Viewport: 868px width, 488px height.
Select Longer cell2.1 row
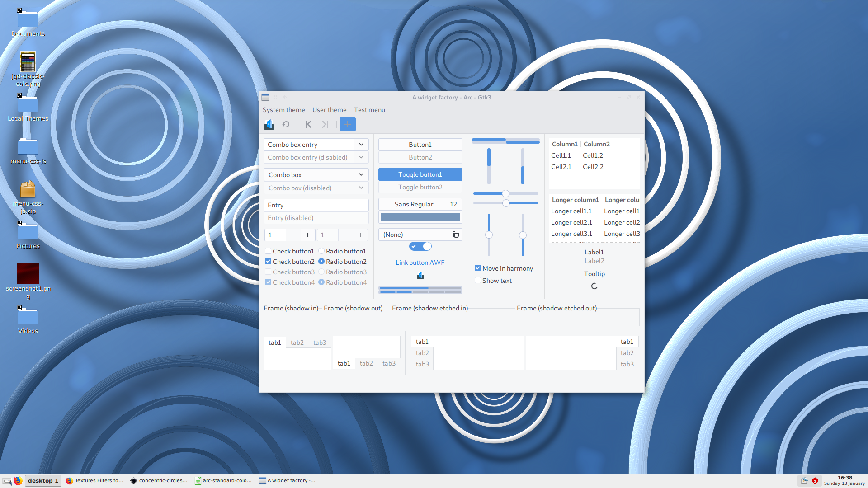coord(594,222)
